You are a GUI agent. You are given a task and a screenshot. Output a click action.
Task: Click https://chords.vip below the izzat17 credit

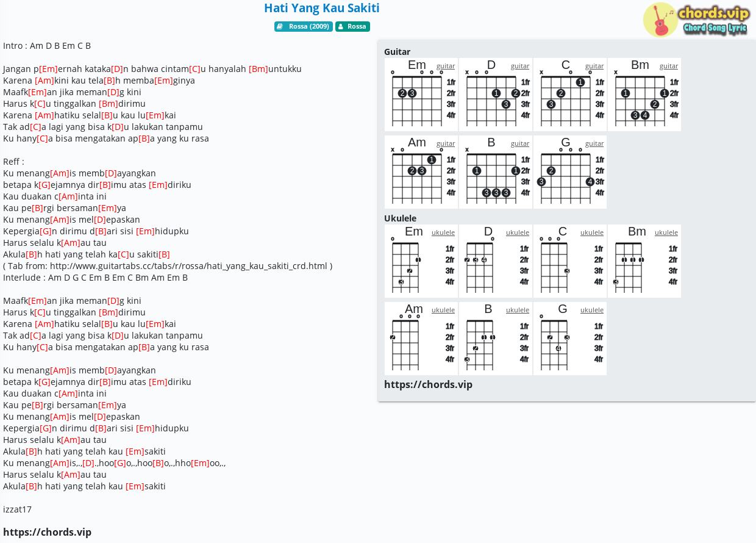coord(47,532)
